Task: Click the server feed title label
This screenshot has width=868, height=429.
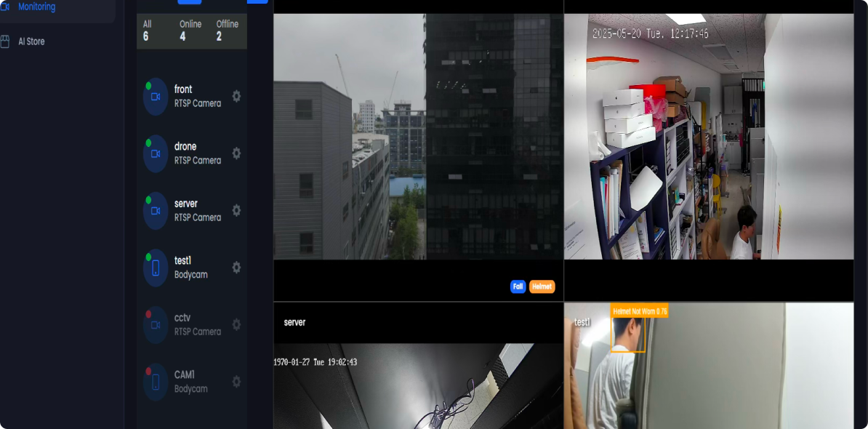Action: 294,322
